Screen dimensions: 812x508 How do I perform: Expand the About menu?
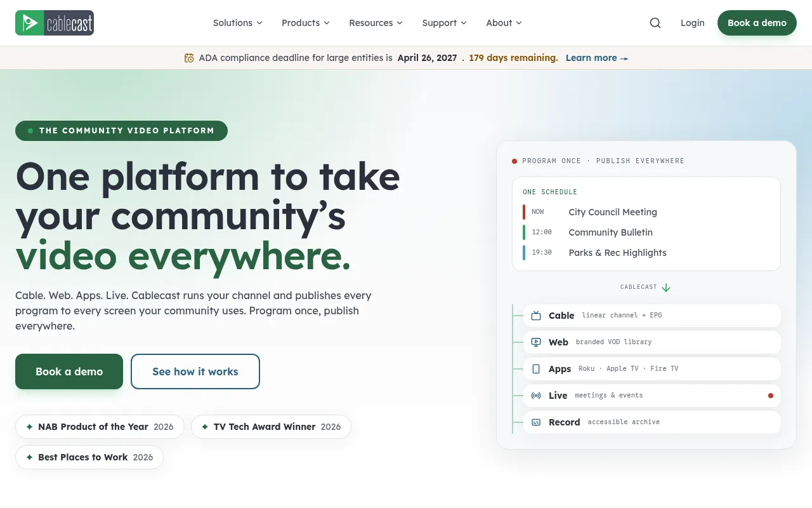coord(504,23)
